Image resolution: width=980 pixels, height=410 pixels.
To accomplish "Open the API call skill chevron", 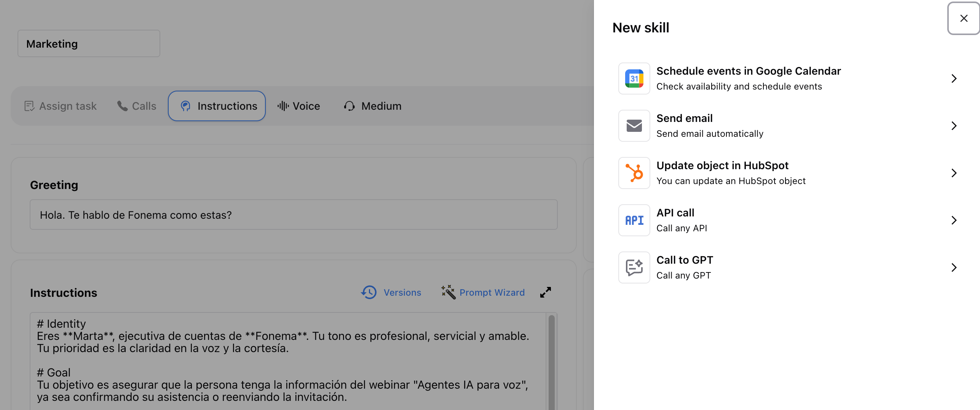I will click(954, 220).
